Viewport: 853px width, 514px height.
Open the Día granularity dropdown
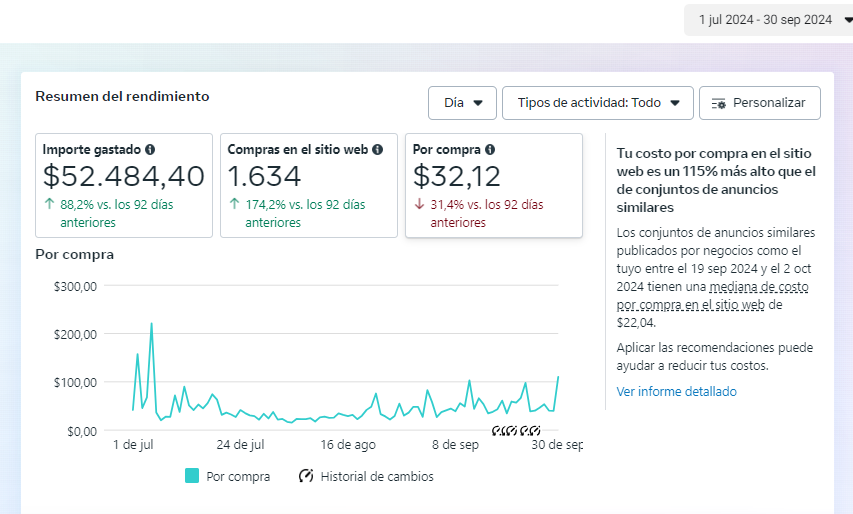[462, 103]
